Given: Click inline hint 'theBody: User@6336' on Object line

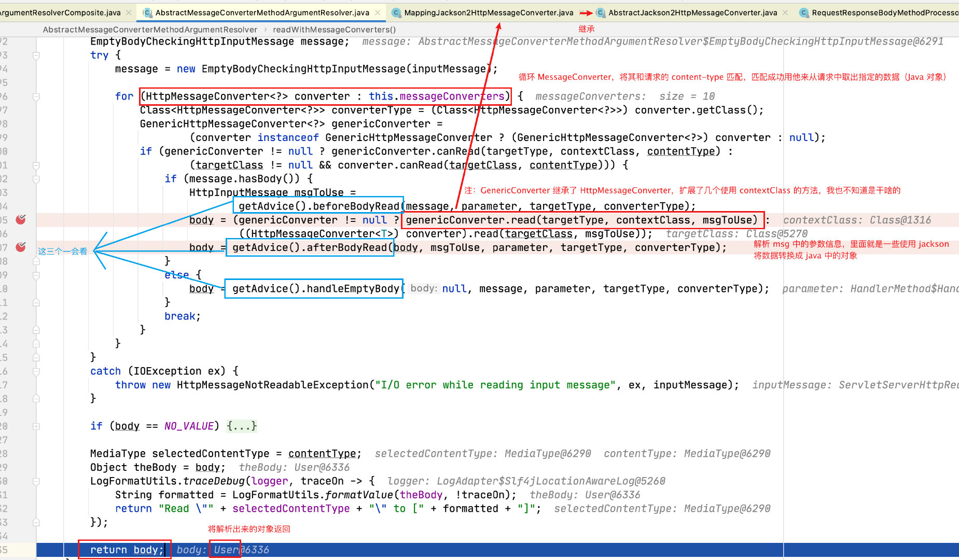Looking at the screenshot, I should [x=294, y=468].
